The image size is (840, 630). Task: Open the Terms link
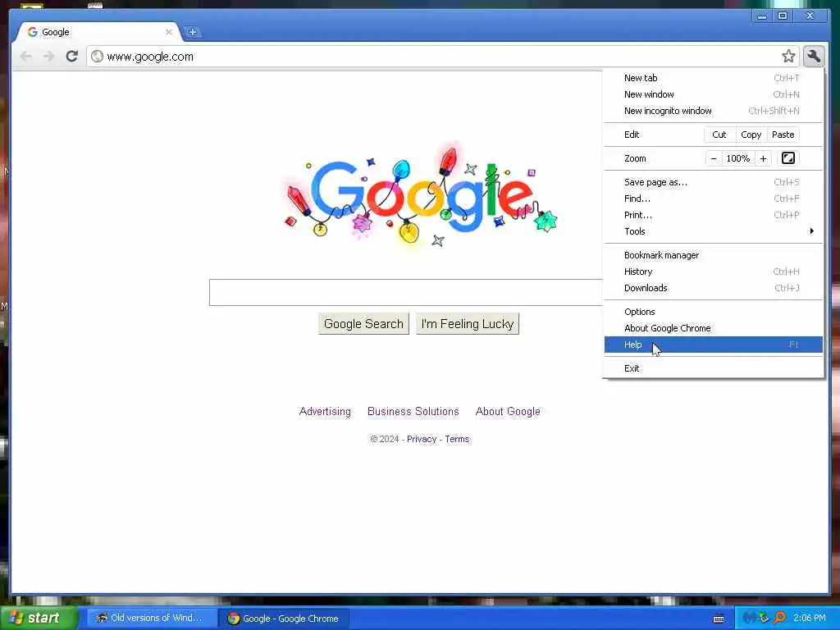click(457, 440)
